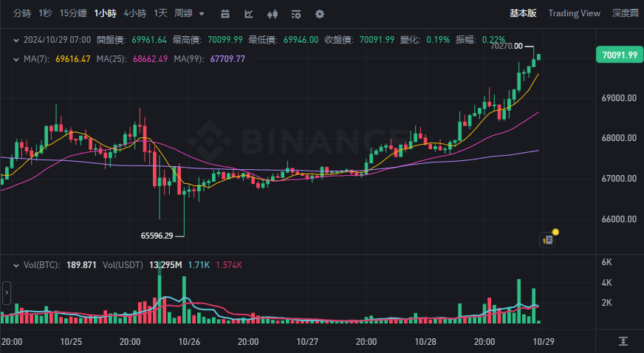Click the display options icon beside settings
Viewport: 644px width, 353px height.
coord(296,13)
